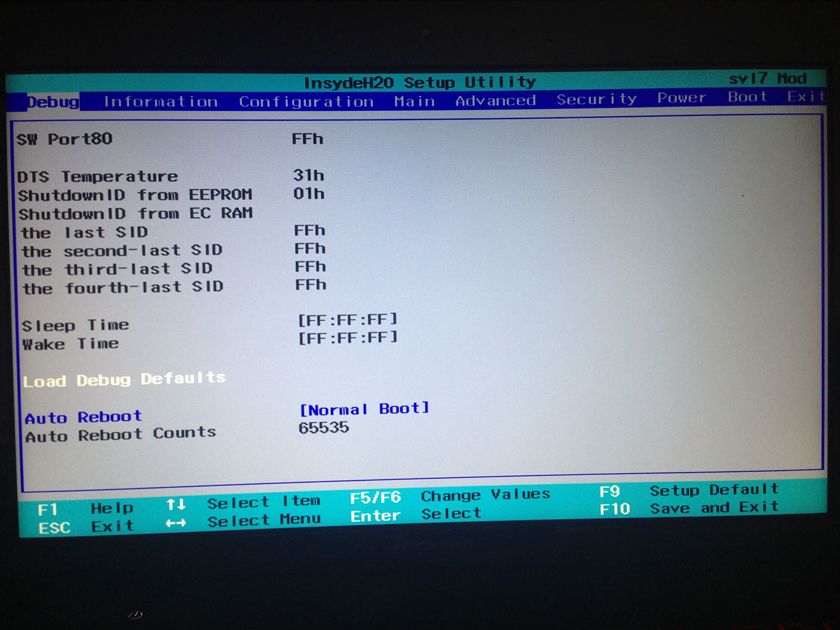The image size is (840, 630).
Task: Select Load Debug Defaults option
Action: pyautogui.click(x=124, y=379)
